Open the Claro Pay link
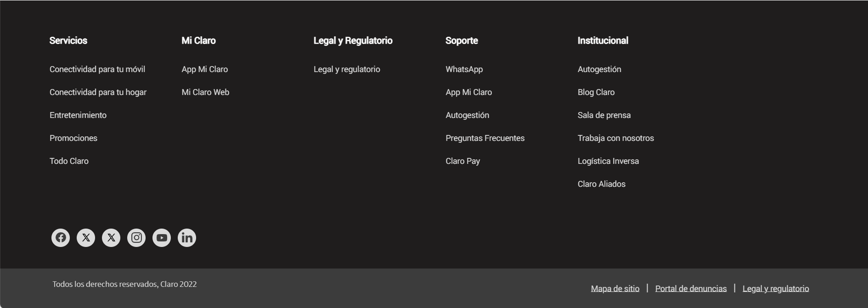This screenshot has height=308, width=868. tap(462, 161)
